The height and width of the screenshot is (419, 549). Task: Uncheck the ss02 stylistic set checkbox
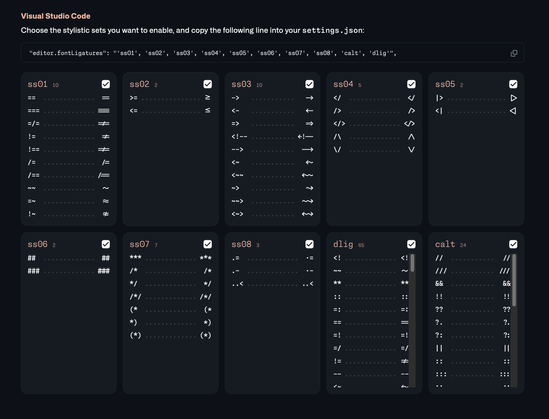(208, 84)
